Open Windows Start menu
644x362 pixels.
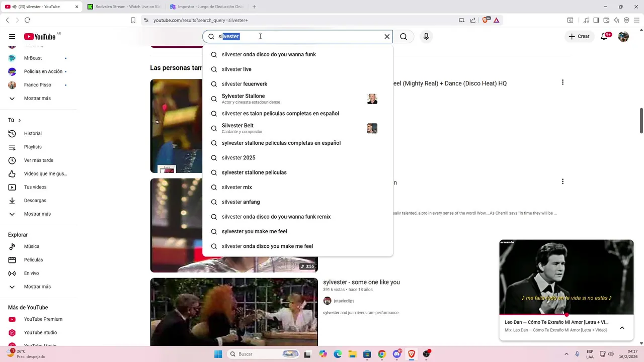pyautogui.click(x=218, y=354)
